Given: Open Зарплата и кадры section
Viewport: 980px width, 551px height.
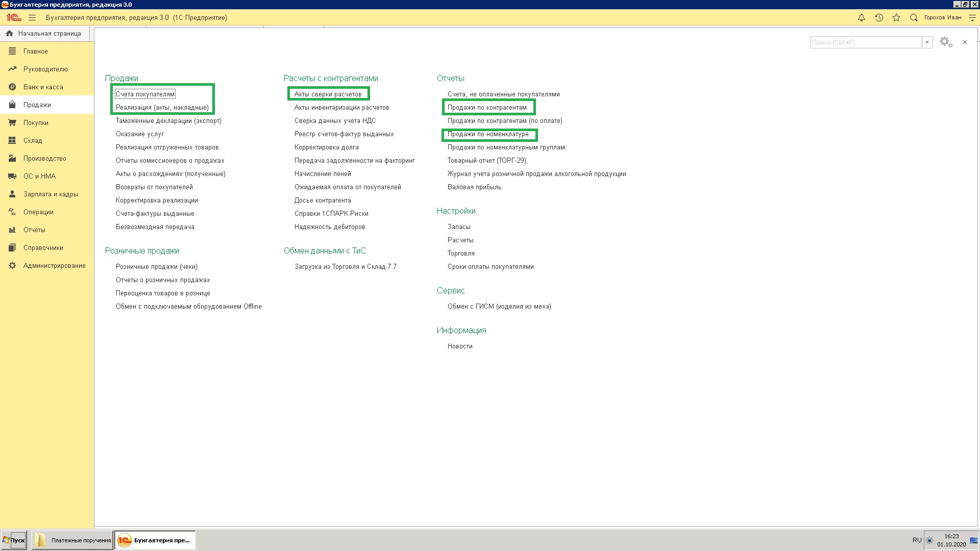Looking at the screenshot, I should pyautogui.click(x=50, y=194).
